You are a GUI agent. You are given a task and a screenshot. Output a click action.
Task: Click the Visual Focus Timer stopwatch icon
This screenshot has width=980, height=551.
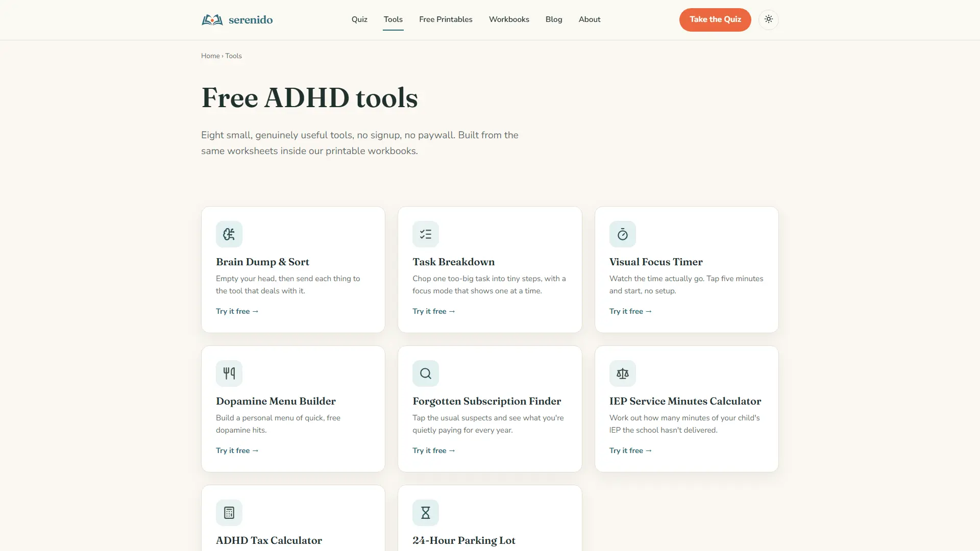tap(622, 234)
